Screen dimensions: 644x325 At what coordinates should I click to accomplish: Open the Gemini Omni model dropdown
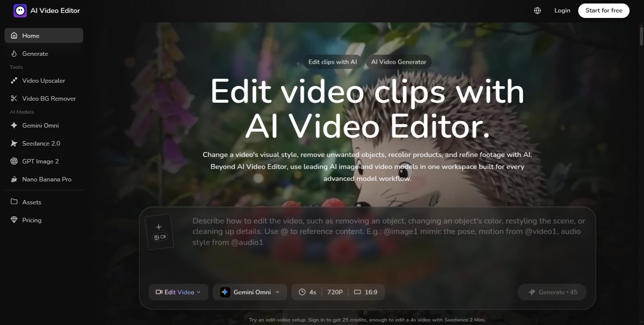[250, 292]
